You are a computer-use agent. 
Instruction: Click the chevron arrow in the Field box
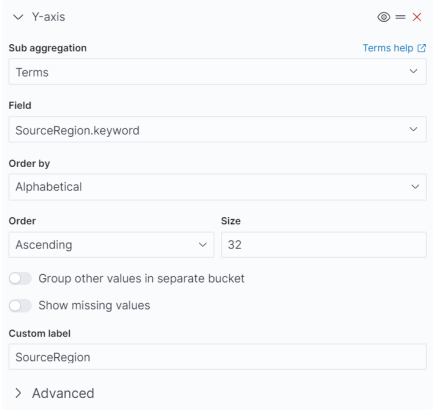click(x=413, y=129)
